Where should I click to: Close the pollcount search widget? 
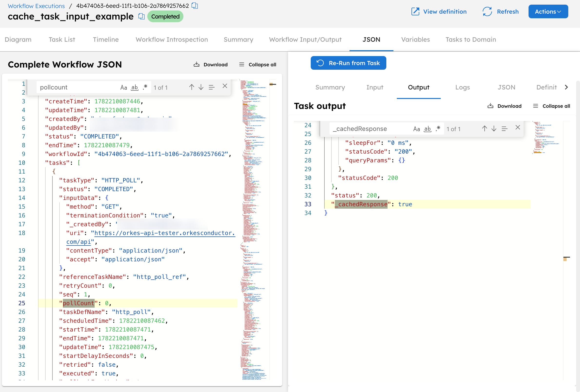[x=225, y=86]
